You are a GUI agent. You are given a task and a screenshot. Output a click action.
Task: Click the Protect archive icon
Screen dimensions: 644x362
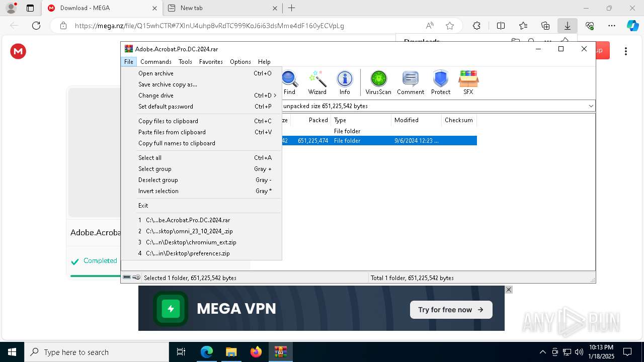point(441,82)
